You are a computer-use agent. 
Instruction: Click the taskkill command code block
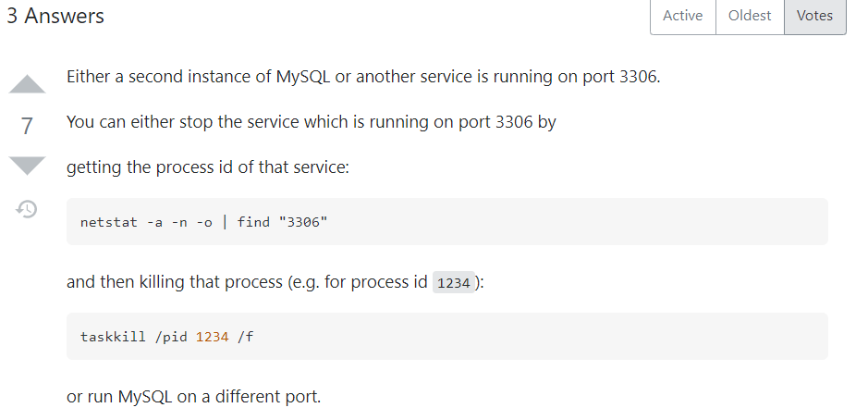[446, 337]
